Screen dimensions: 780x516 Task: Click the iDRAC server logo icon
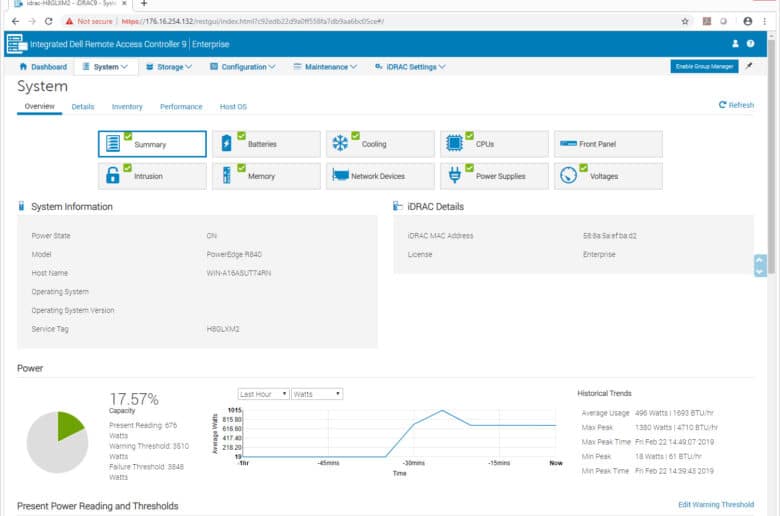coord(17,44)
